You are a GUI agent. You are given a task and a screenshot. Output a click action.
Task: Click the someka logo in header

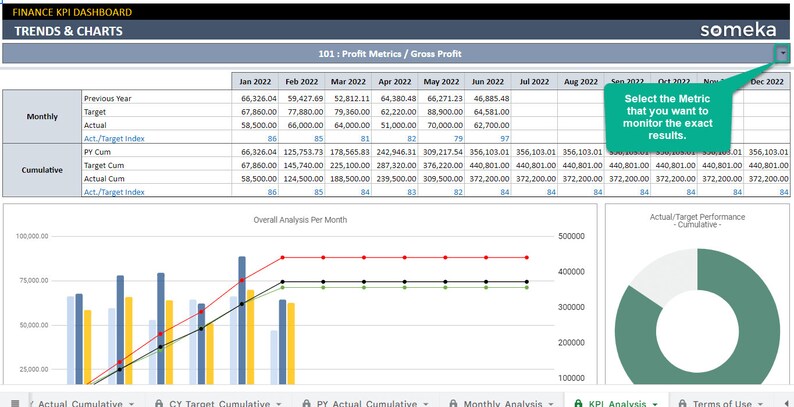[738, 30]
